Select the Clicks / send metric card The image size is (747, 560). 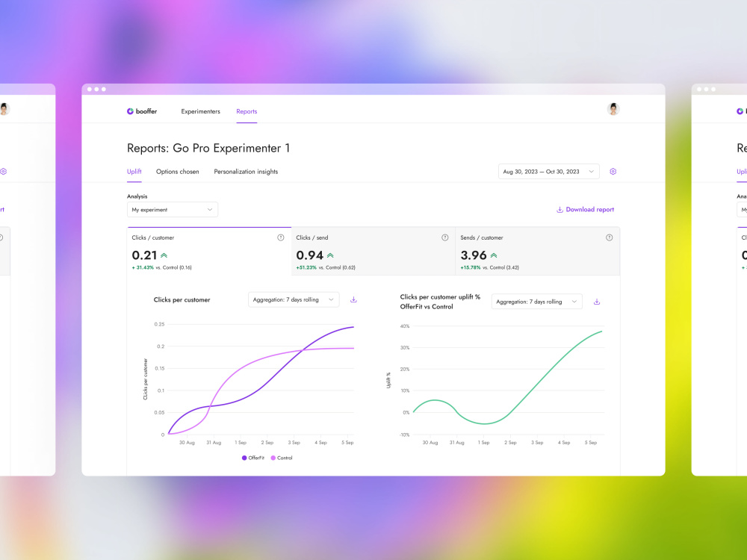coord(373,251)
